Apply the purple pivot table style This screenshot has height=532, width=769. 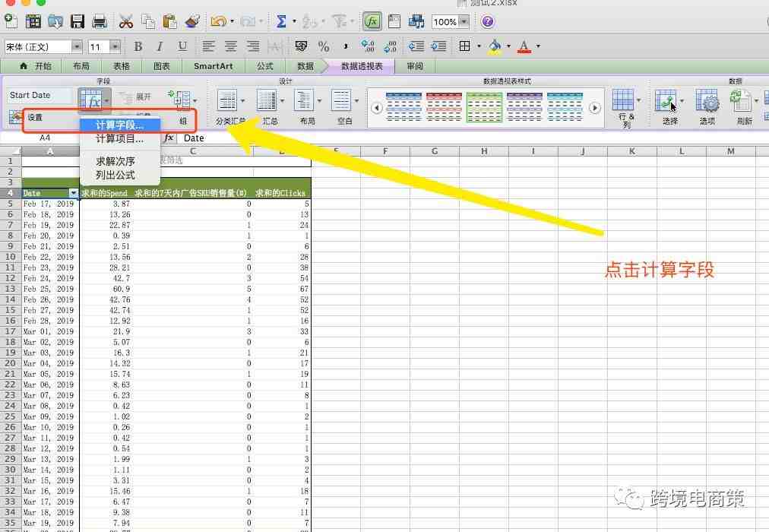524,106
